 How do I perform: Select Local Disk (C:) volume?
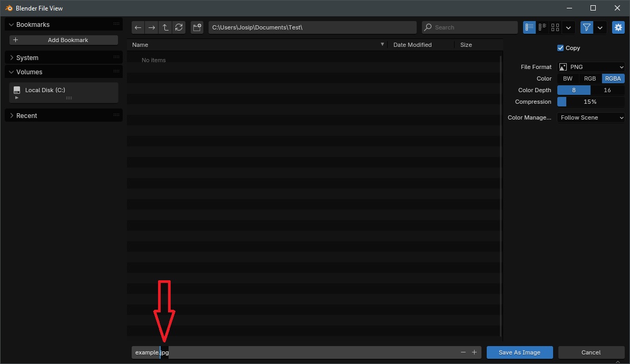(x=64, y=93)
